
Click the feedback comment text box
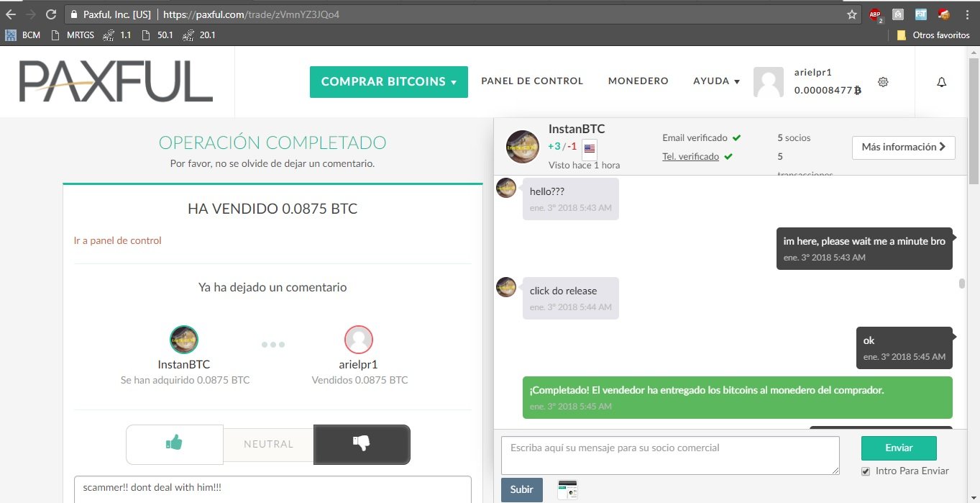coord(273,489)
